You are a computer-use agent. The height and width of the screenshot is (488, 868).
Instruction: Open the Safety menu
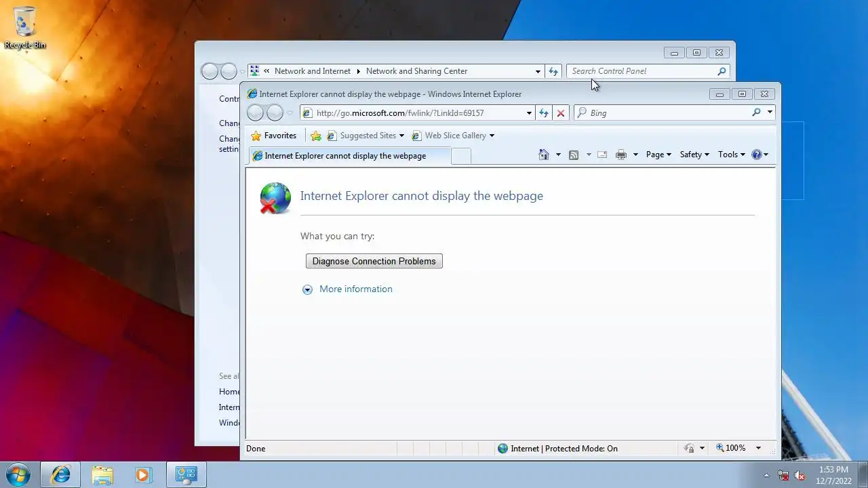point(694,155)
